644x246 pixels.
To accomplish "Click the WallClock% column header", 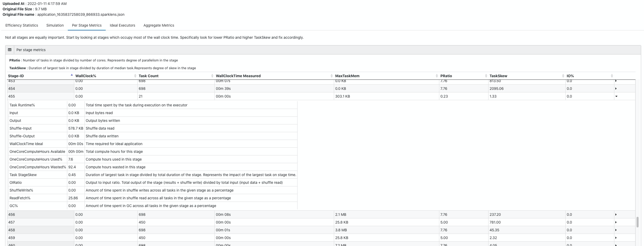I will 86,76.
